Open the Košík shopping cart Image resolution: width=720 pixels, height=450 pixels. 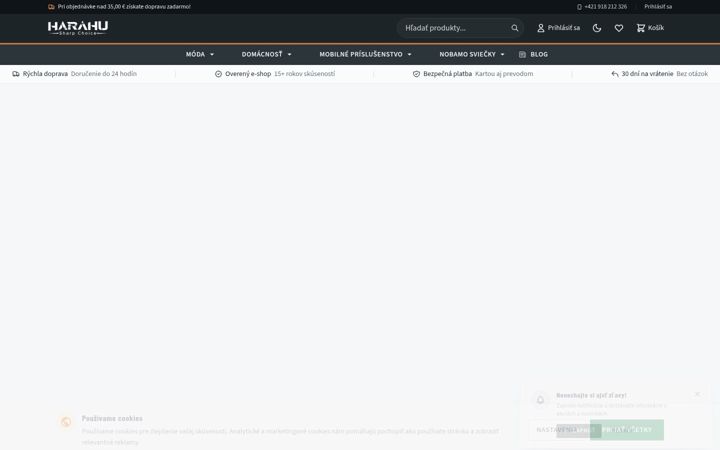[650, 28]
